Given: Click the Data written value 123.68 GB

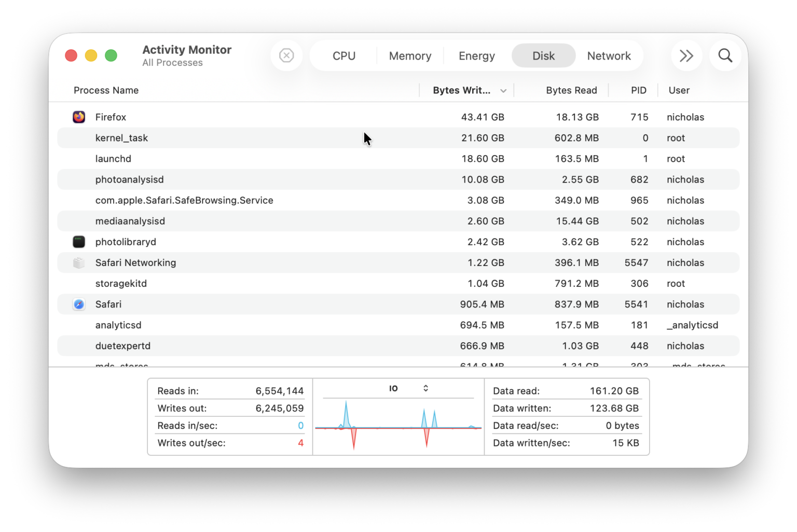Looking at the screenshot, I should [x=614, y=408].
